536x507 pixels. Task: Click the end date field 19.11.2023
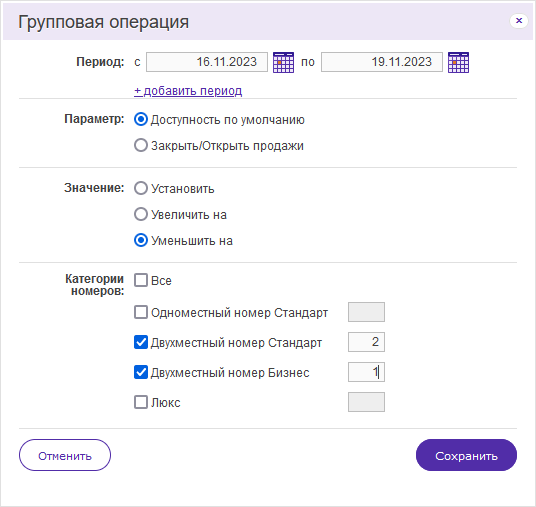point(382,62)
